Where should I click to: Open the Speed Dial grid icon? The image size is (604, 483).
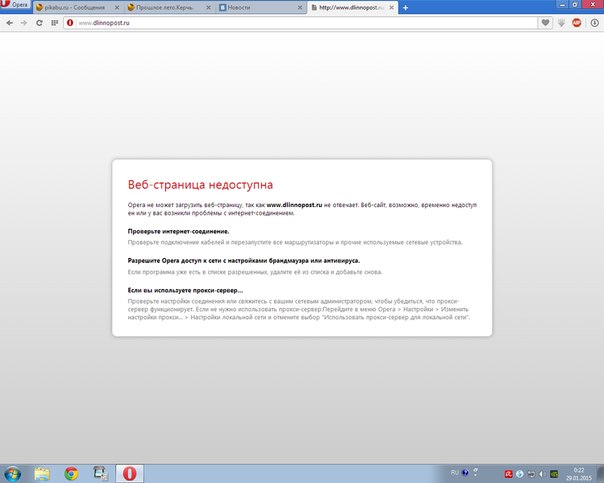pyautogui.click(x=54, y=23)
